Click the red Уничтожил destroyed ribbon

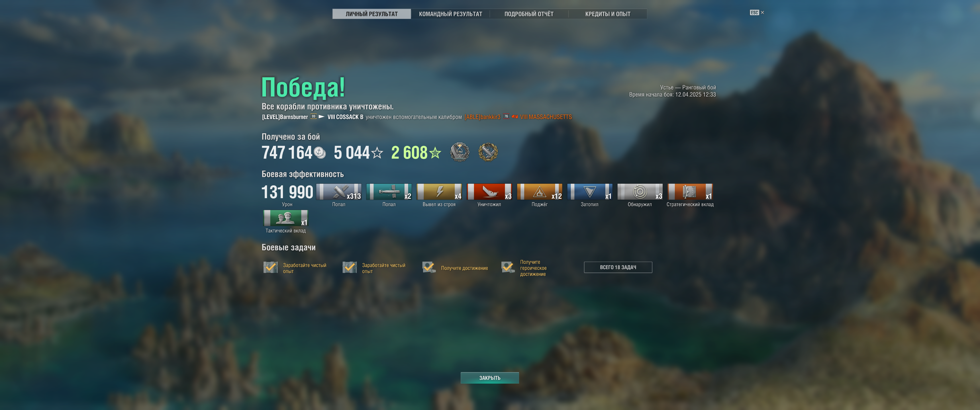coord(489,192)
